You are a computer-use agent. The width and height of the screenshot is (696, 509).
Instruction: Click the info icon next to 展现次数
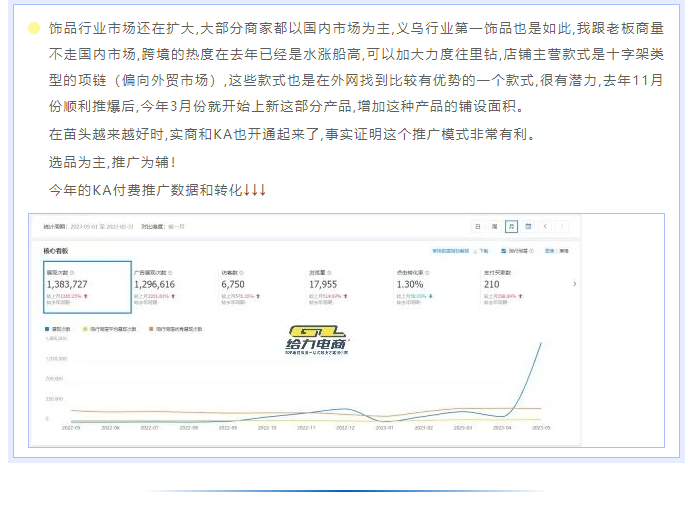pyautogui.click(x=73, y=272)
